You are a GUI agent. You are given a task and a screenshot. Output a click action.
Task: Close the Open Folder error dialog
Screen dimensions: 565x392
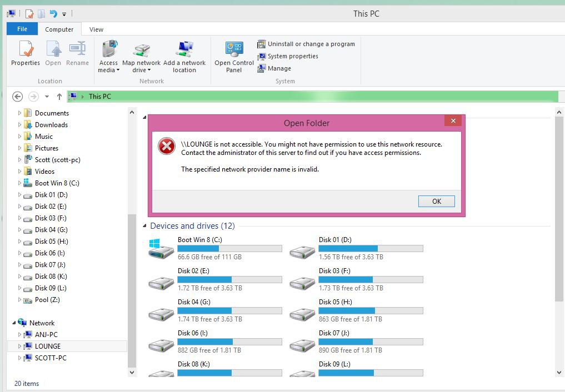(x=453, y=120)
